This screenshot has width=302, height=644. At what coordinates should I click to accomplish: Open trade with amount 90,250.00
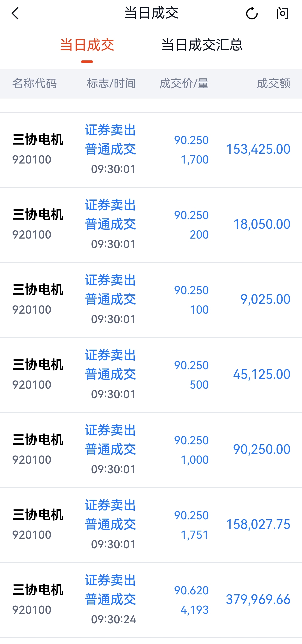tap(151, 450)
